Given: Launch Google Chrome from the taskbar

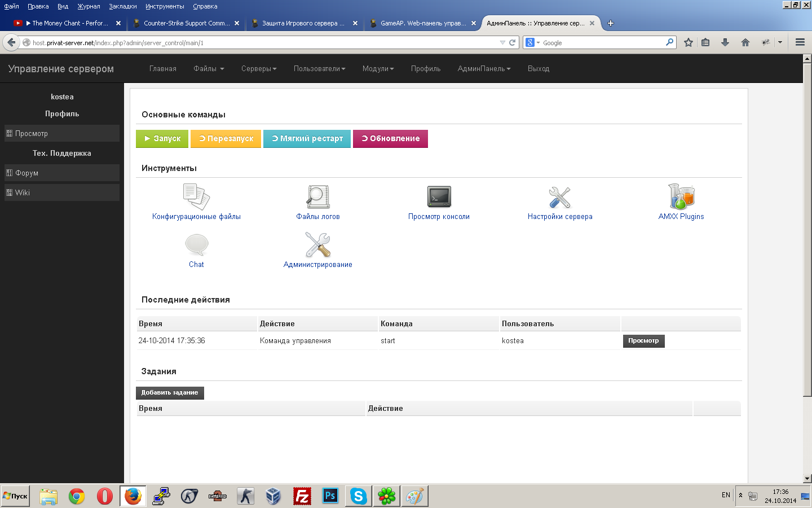Looking at the screenshot, I should (77, 496).
